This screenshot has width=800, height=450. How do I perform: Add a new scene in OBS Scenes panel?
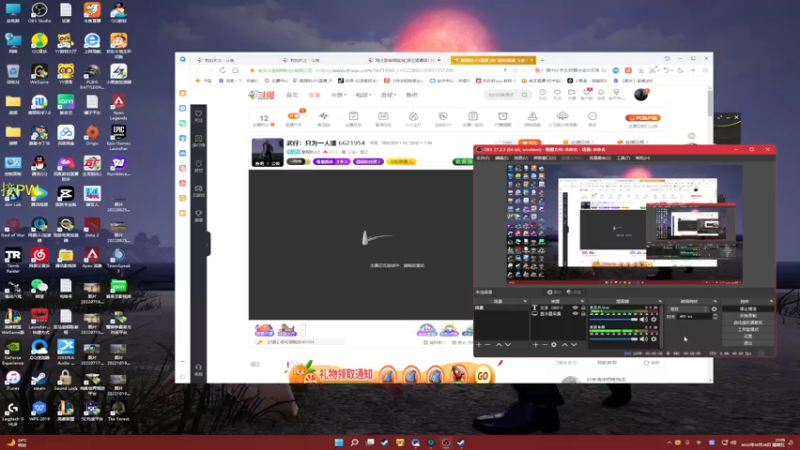point(479,344)
